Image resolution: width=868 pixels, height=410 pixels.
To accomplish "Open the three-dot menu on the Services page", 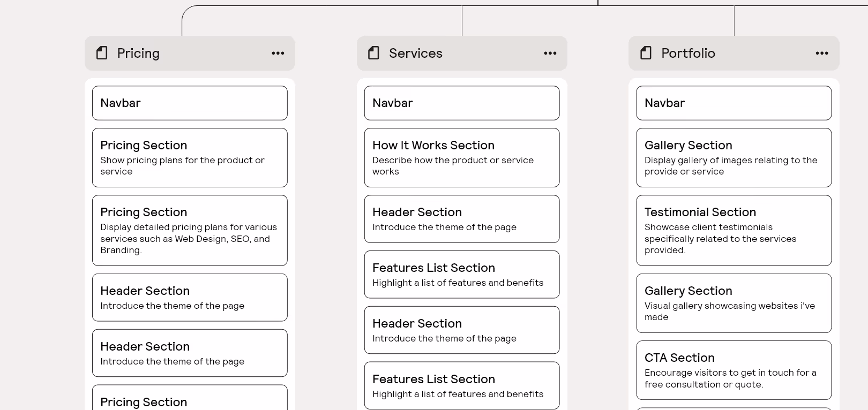I will pyautogui.click(x=550, y=53).
